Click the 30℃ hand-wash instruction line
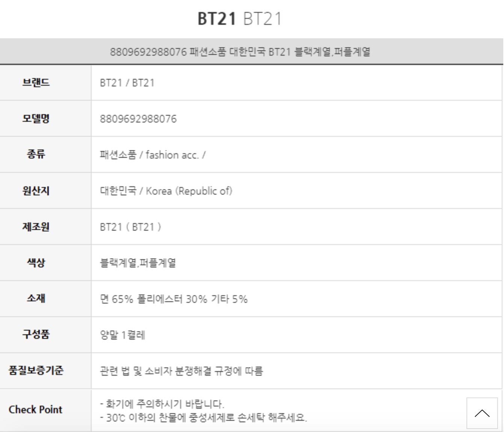The width and height of the screenshot is (504, 432). [x=204, y=417]
